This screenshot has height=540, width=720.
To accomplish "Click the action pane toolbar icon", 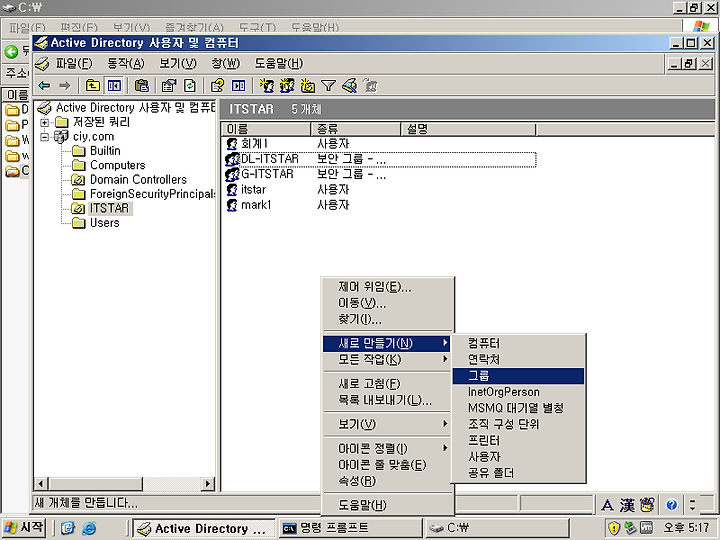I will [238, 86].
